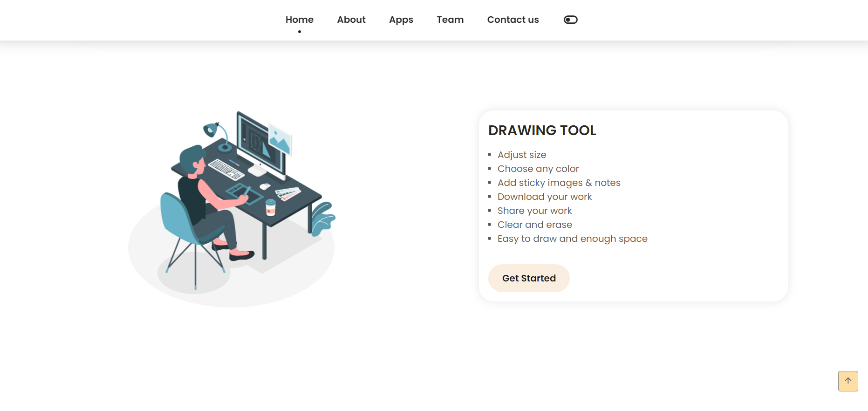
Task: Click the 'Share your work' item
Action: coord(535,211)
